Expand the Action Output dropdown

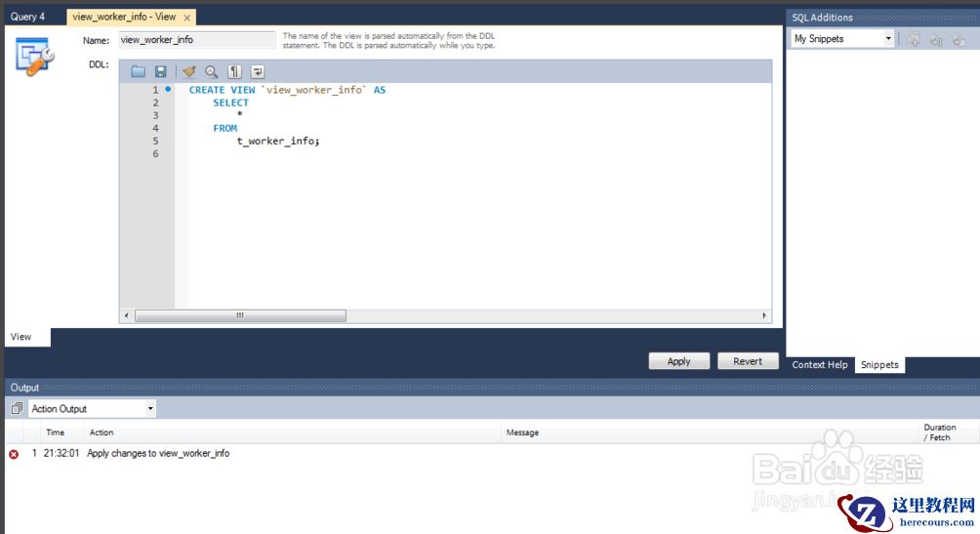[150, 409]
